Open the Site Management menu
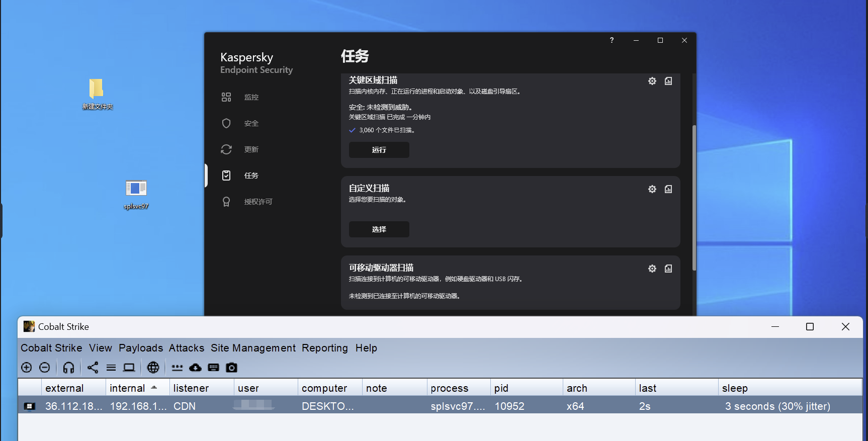 253,348
